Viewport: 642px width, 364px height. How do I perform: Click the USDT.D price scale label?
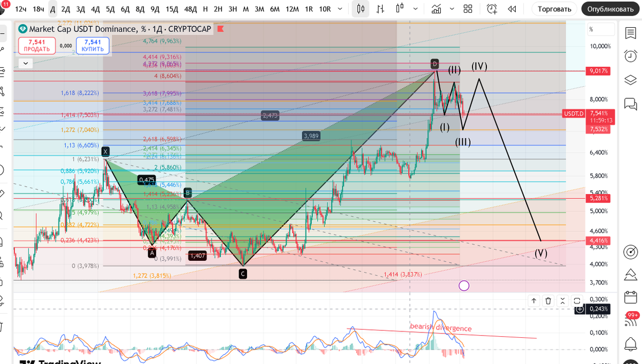coord(574,113)
